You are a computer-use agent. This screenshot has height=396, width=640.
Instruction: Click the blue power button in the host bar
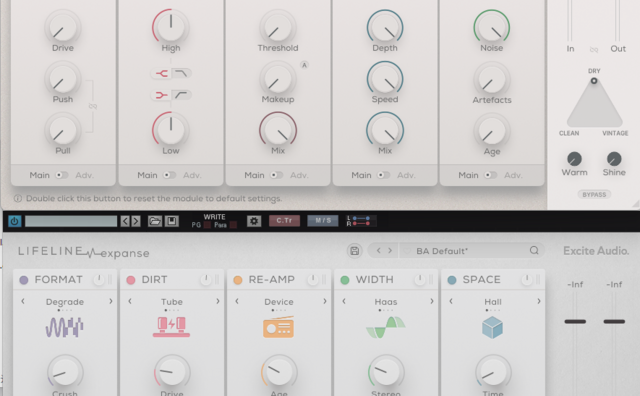click(15, 221)
